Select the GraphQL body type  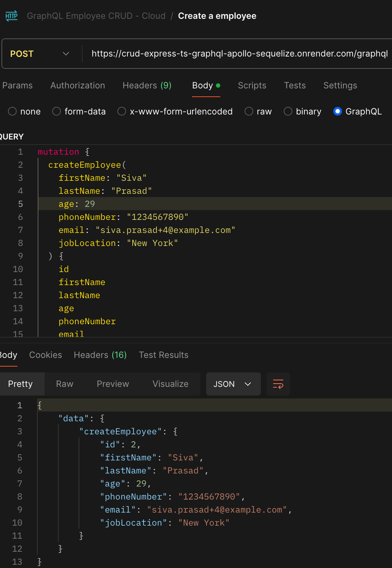pyautogui.click(x=358, y=112)
